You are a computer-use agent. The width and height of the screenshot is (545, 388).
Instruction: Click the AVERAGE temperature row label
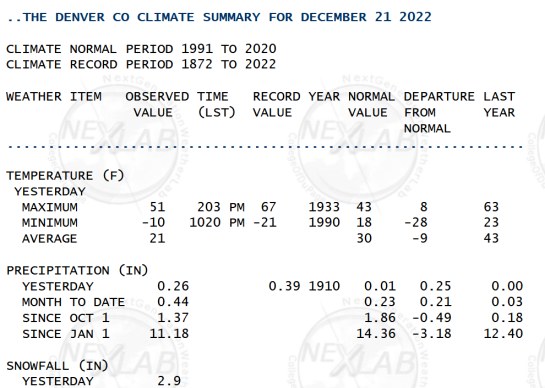tap(49, 239)
